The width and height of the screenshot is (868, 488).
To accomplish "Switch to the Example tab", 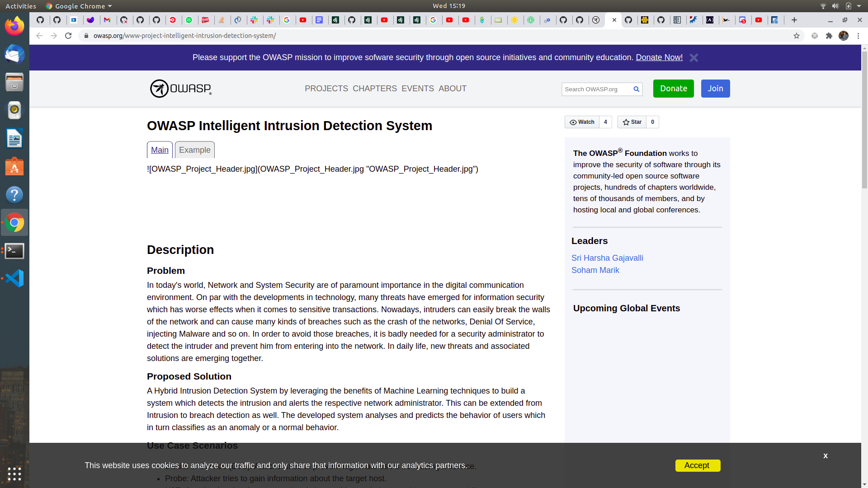I will [195, 150].
